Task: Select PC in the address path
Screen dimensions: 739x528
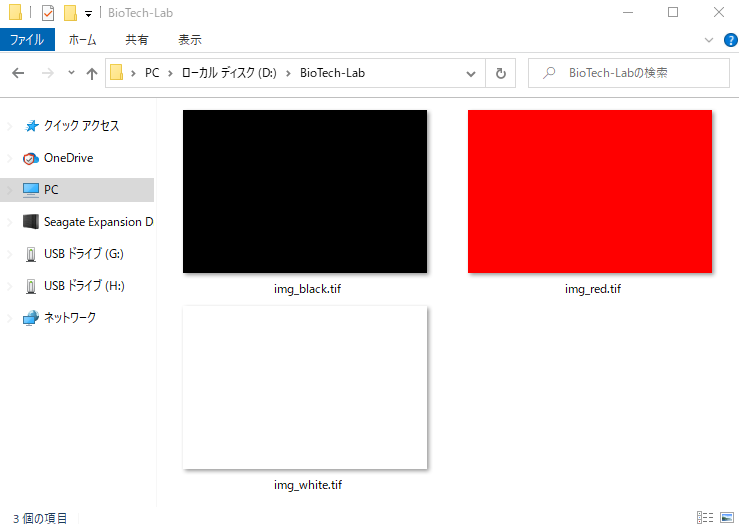Action: click(152, 73)
